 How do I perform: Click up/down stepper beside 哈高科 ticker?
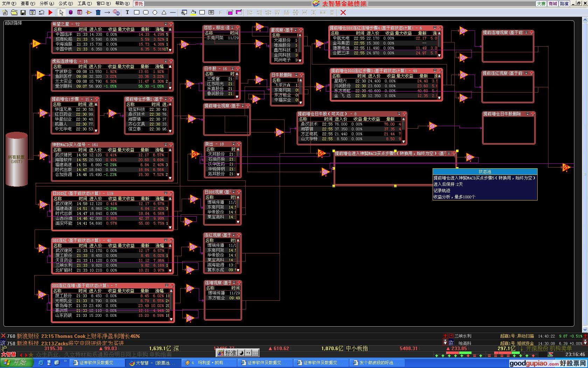tap(446, 343)
